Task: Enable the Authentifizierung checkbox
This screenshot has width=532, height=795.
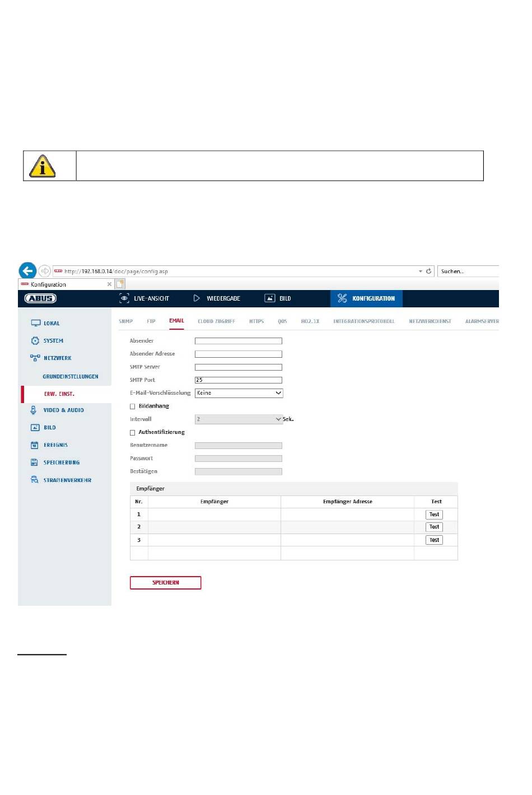Action: (133, 433)
